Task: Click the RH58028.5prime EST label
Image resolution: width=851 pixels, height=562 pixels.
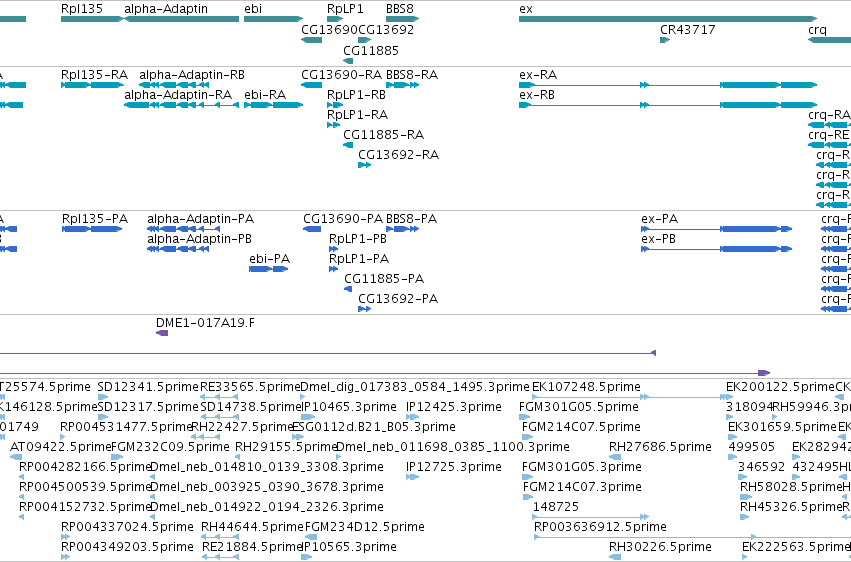Action: pyautogui.click(x=790, y=487)
